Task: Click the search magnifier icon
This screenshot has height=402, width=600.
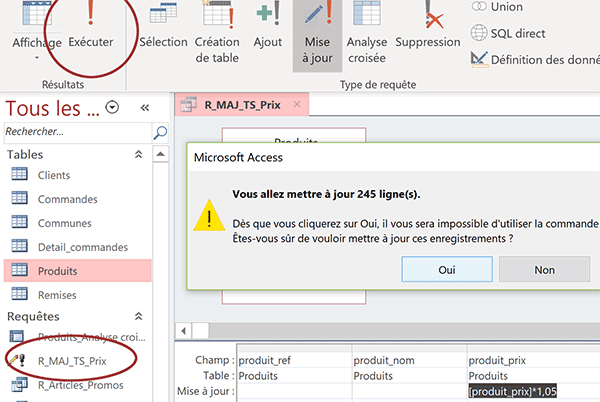Action: (160, 132)
